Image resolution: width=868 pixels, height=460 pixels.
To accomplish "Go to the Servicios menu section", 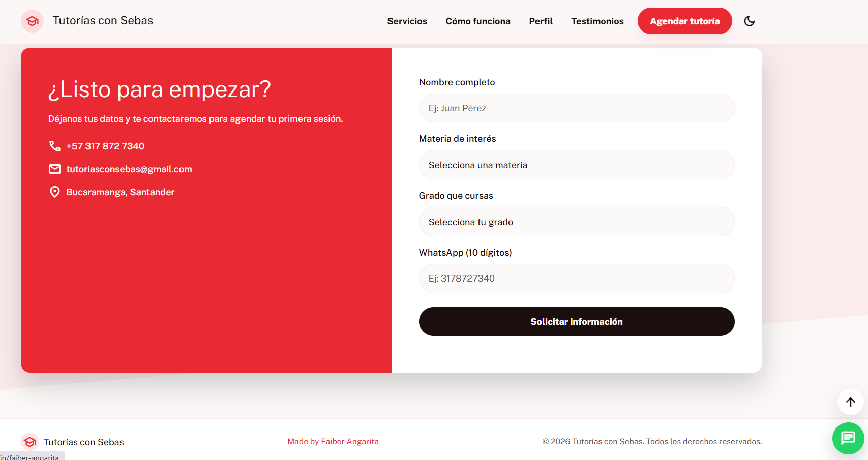I will tap(407, 21).
